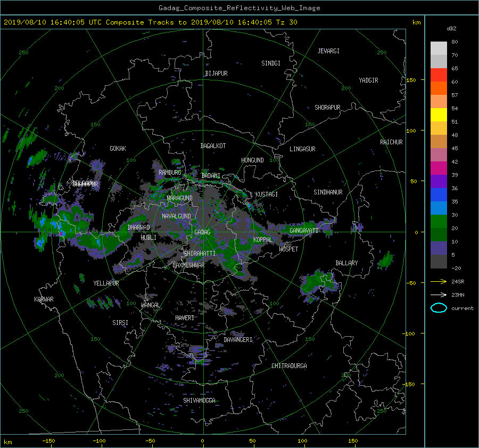Click the SHIRAHATTI city label

200,254
